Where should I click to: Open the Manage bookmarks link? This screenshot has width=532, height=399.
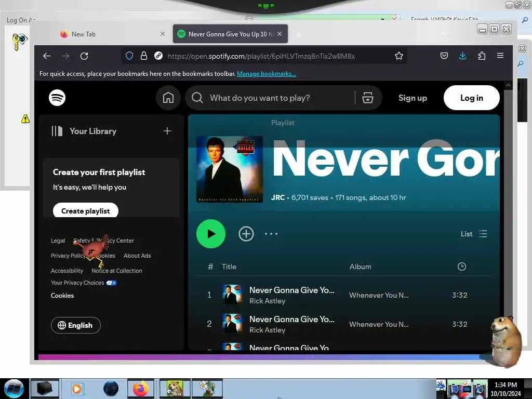[x=267, y=74]
